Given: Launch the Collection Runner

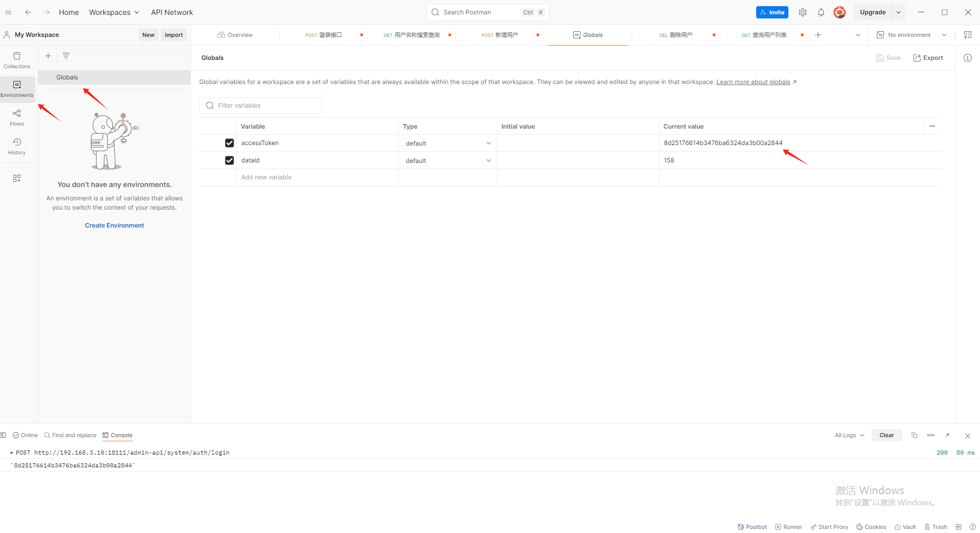Looking at the screenshot, I should [x=788, y=526].
